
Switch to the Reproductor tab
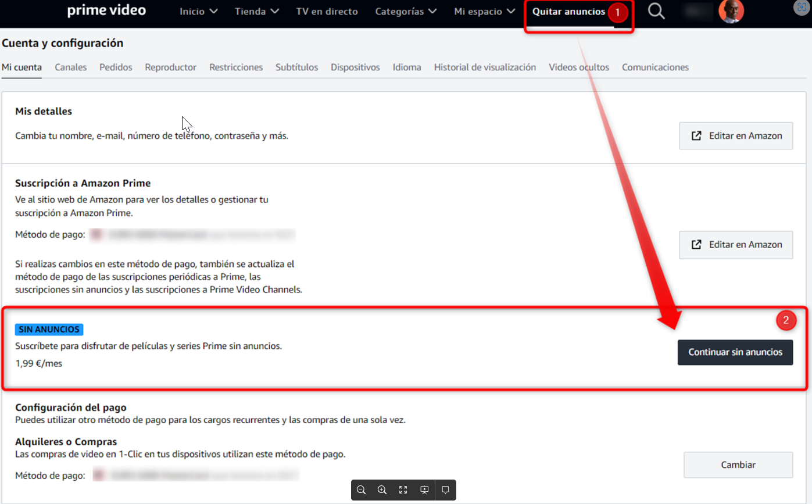click(x=171, y=67)
